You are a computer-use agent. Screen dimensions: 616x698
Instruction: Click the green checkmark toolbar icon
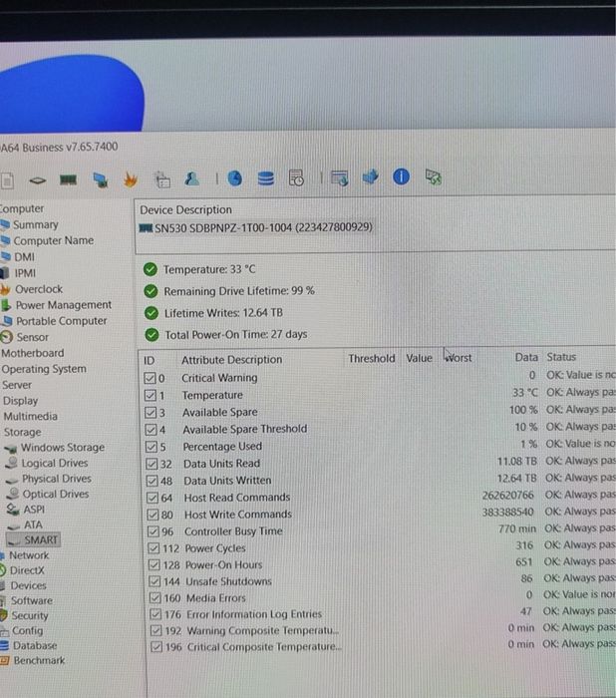click(x=433, y=177)
